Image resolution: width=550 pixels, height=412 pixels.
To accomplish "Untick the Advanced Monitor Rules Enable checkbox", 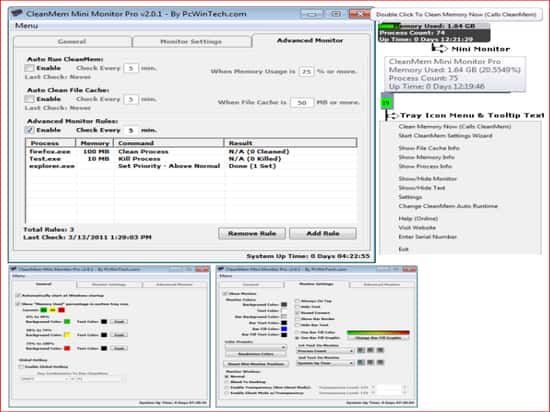I will tap(29, 130).
